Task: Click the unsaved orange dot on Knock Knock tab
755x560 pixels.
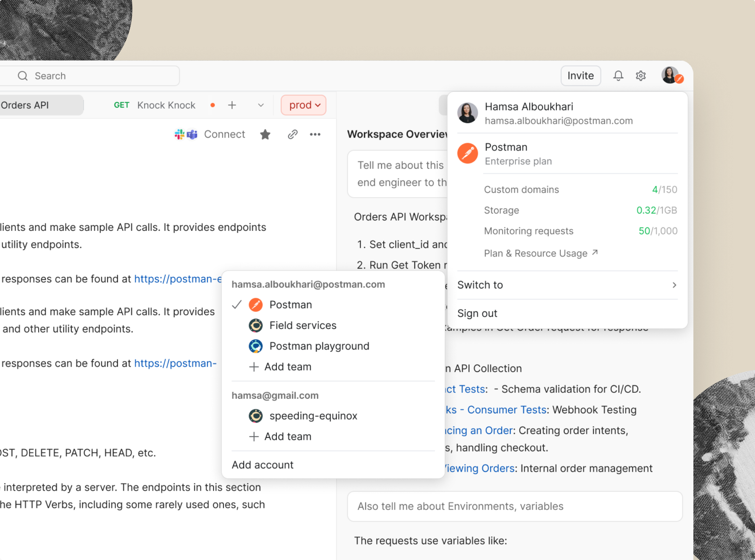Action: [213, 105]
